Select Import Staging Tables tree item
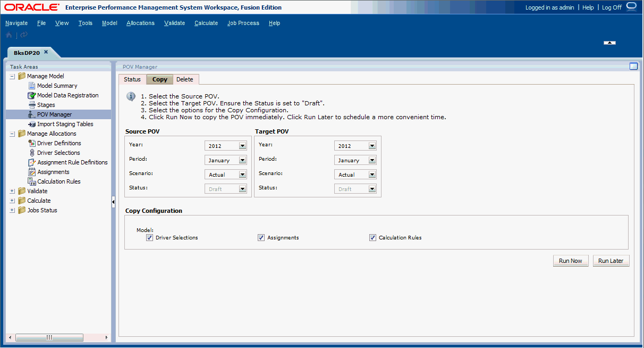Viewport: 644px width, 348px height. (x=65, y=124)
